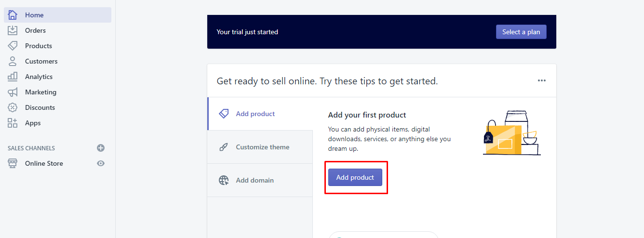Viewport: 644px width, 238px height.
Task: Switch to the Customize theme tab
Action: 262,147
